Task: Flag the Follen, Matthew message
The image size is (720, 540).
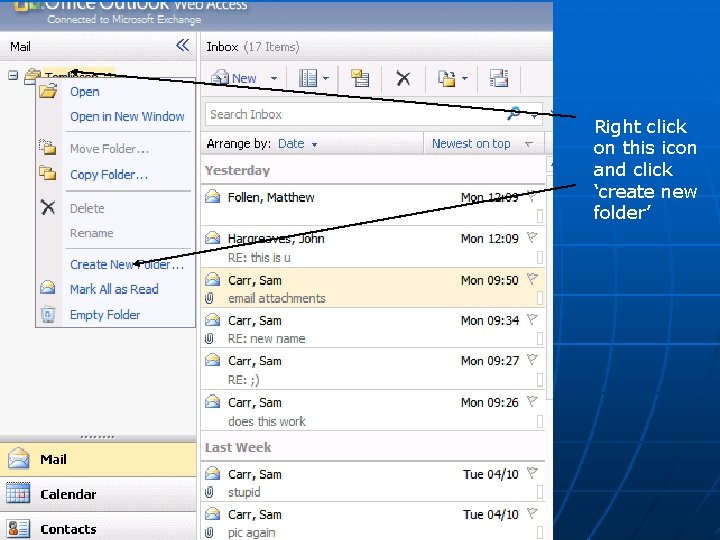Action: (x=532, y=196)
